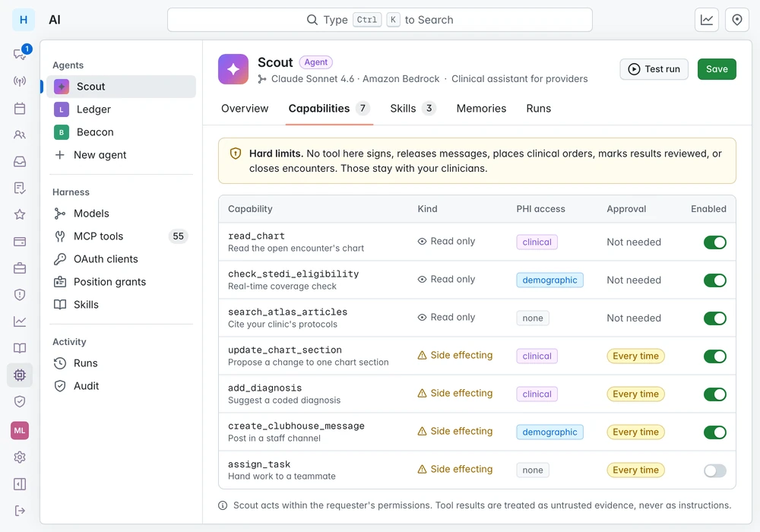This screenshot has width=760, height=532.
Task: Click the assign_task capability name
Action: pyautogui.click(x=259, y=464)
